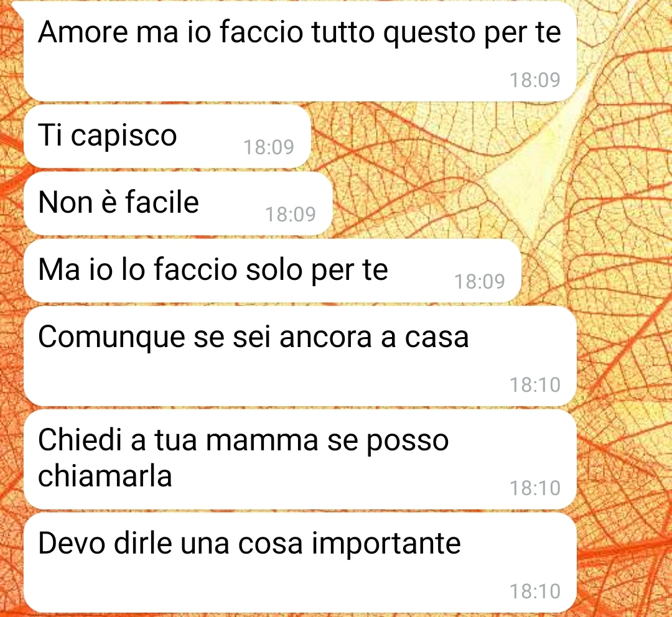672x617 pixels.
Task: Select the "Devo dirle una cosa importante" message
Action: [x=300, y=563]
